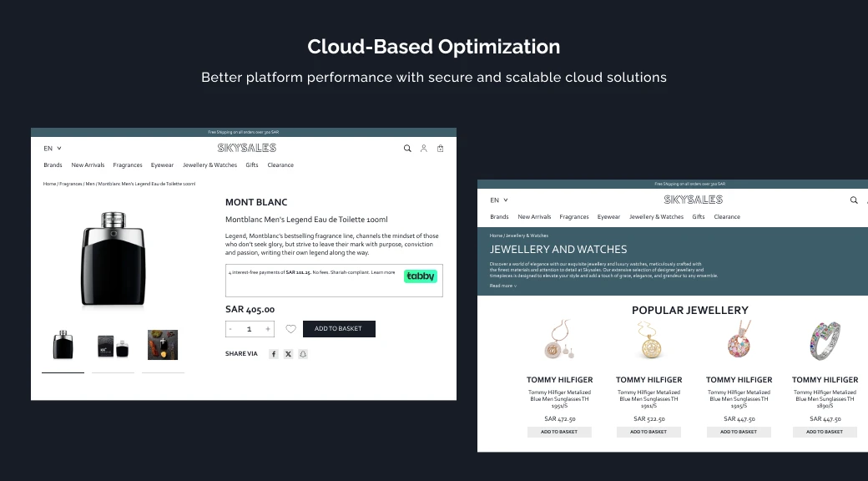This screenshot has width=868, height=481.
Task: Click the tabby payment logo
Action: click(x=421, y=276)
